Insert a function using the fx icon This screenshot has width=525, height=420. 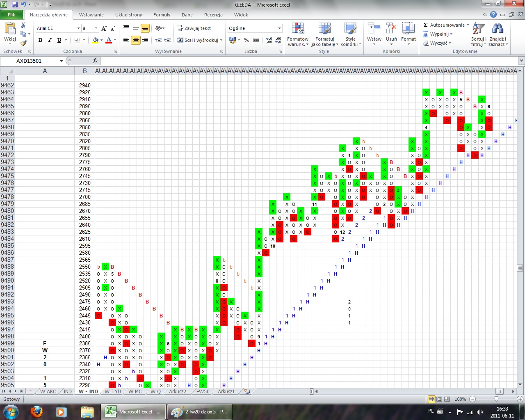[x=95, y=61]
